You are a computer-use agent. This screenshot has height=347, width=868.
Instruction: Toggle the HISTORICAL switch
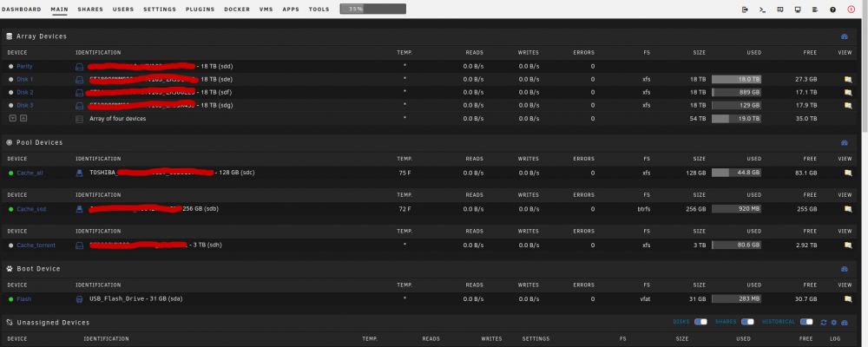806,322
